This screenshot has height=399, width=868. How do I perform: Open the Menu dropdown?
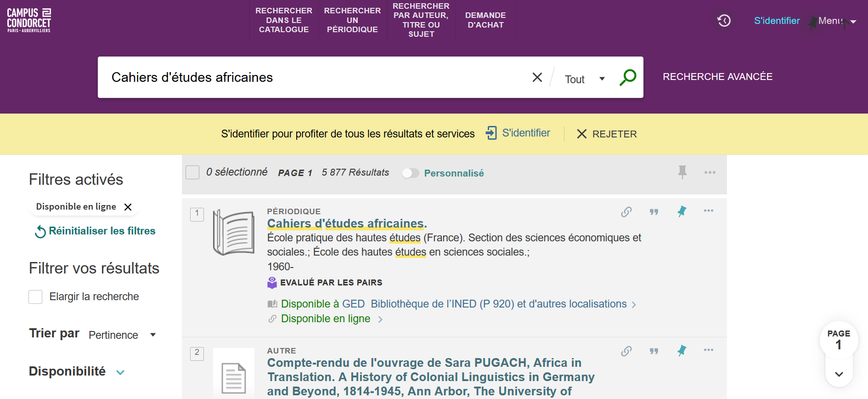(x=837, y=21)
